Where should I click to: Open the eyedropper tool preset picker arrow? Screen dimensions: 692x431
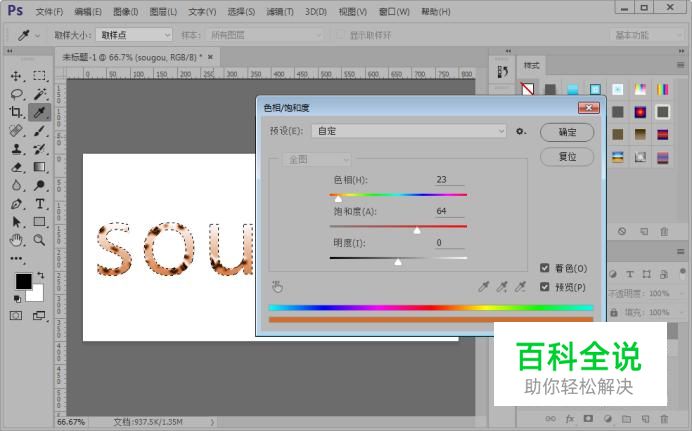click(38, 35)
